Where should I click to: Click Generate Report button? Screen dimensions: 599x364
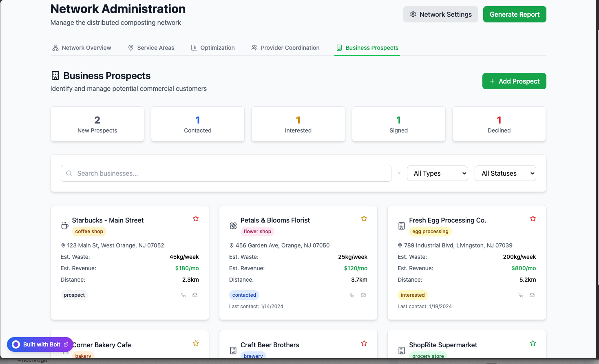(515, 14)
